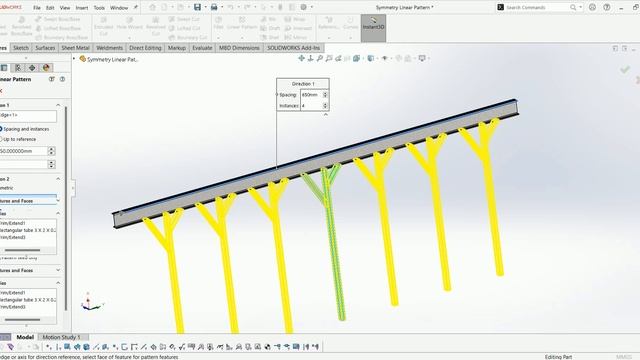
Task: Click the instances stepper in Direction 1 panel
Action: click(51, 164)
